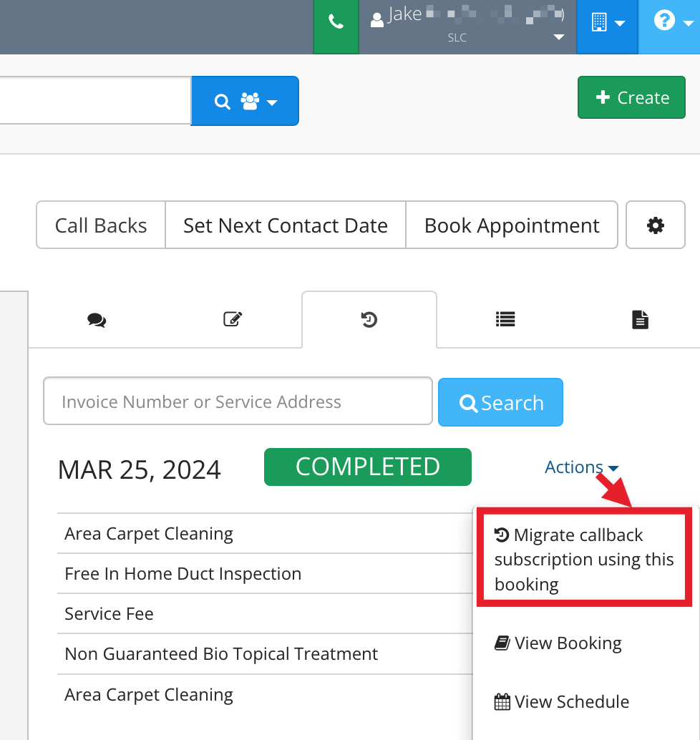Switch to the document file tab
Image resolution: width=700 pixels, height=740 pixels.
pyautogui.click(x=640, y=319)
